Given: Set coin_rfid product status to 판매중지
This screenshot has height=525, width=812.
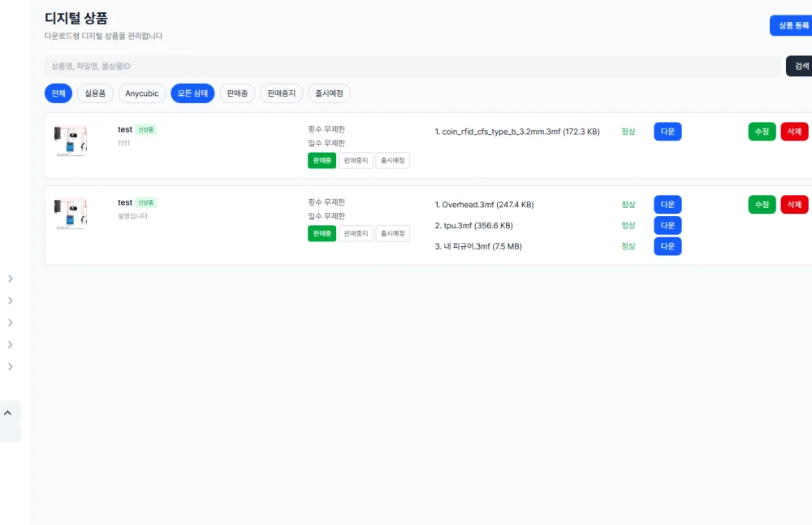Looking at the screenshot, I should (x=356, y=161).
